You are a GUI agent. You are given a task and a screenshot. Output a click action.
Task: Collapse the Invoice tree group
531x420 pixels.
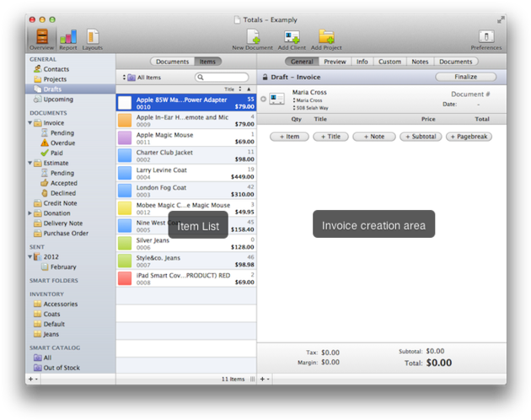point(29,123)
